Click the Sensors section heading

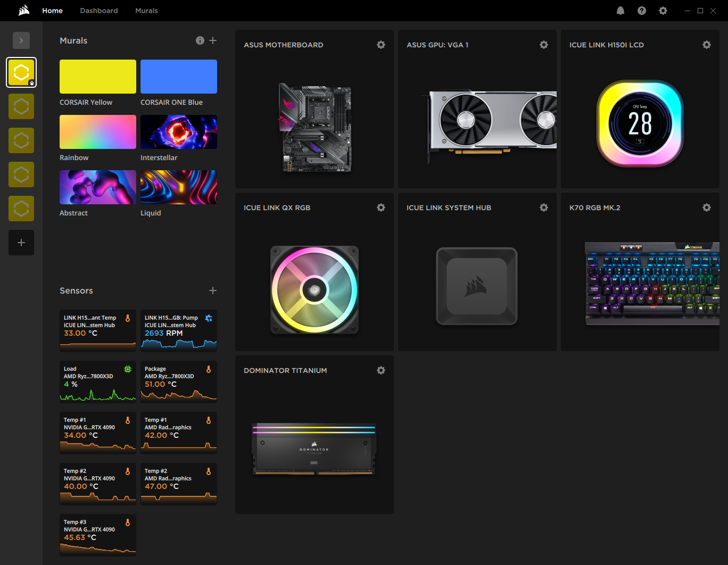tap(76, 290)
